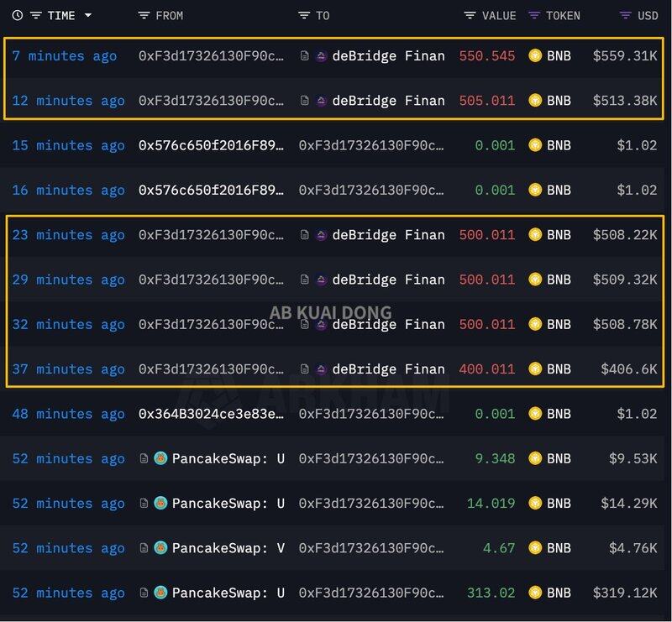
Task: Expand the TIME sort dropdown arrow
Action: pyautogui.click(x=88, y=15)
